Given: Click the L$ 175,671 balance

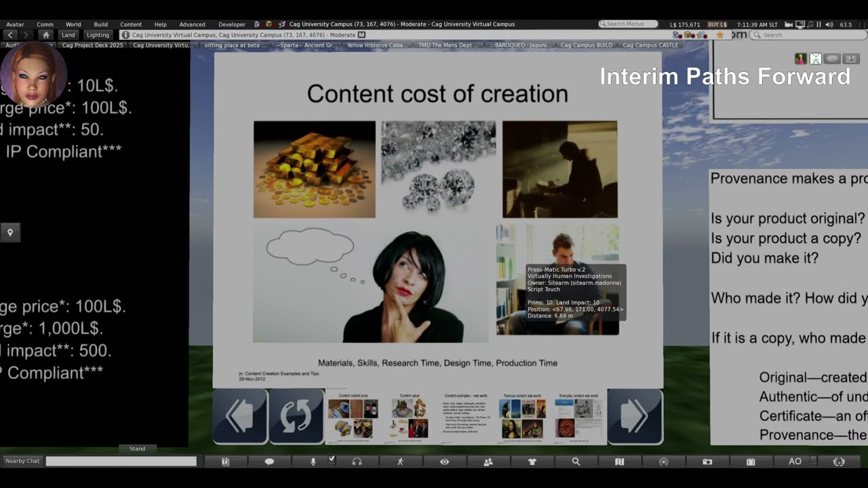Looking at the screenshot, I should pyautogui.click(x=684, y=24).
